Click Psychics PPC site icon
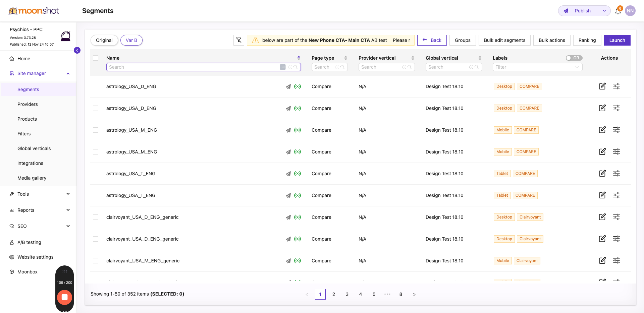Viewport: 644px width, 313px height. click(66, 36)
